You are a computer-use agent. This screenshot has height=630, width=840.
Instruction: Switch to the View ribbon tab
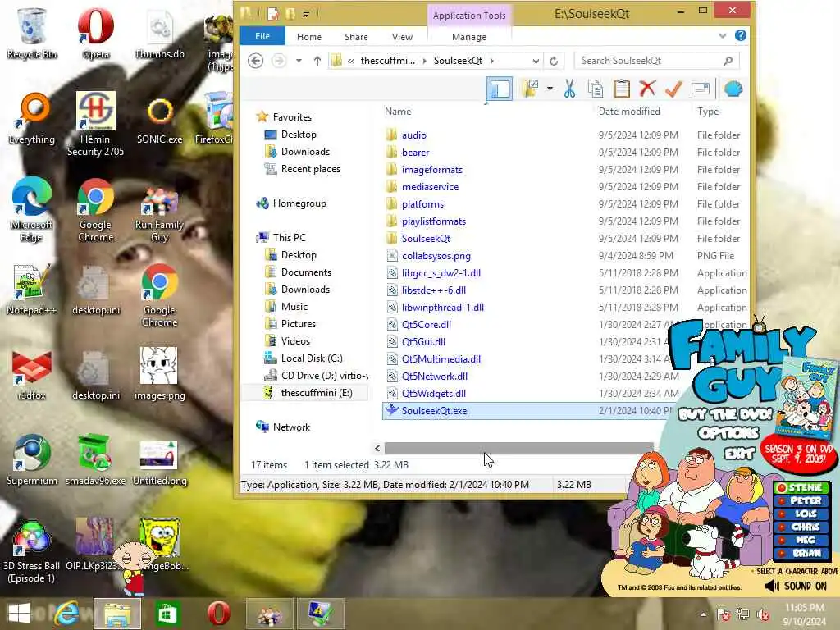click(402, 37)
